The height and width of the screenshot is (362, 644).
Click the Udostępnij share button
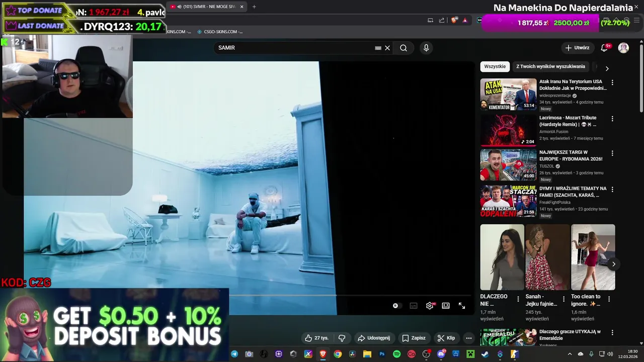pos(374,338)
